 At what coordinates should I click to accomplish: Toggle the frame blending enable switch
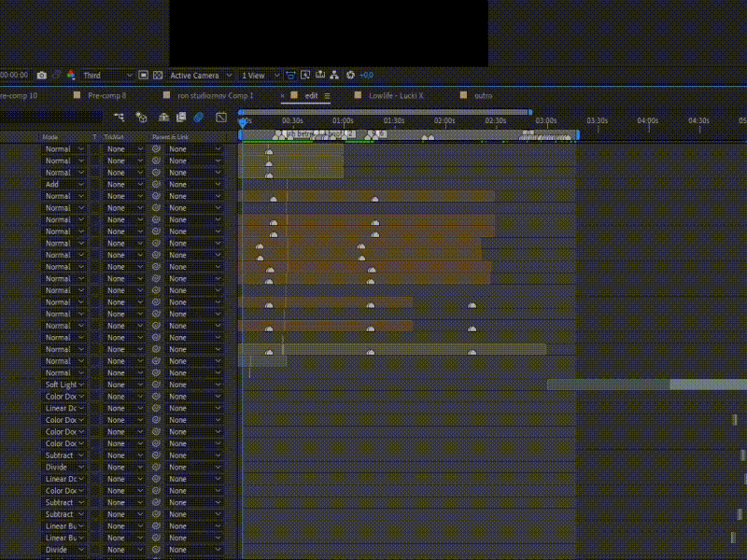181,118
